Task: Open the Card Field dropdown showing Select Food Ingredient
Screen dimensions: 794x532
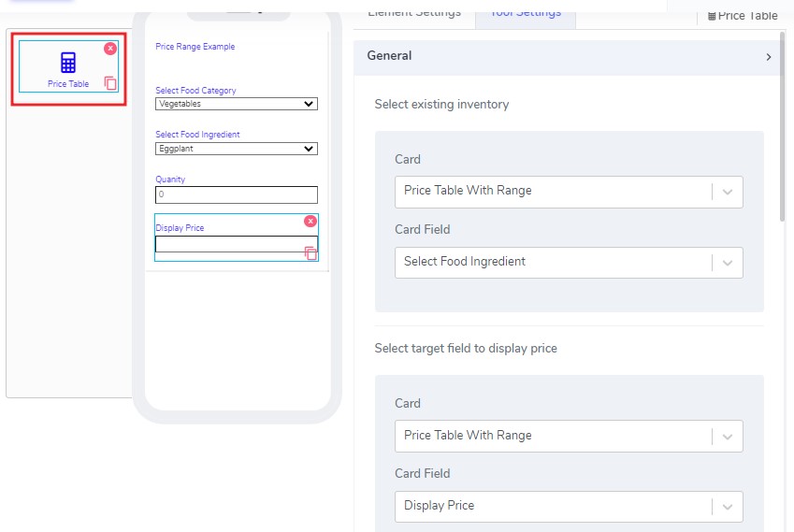Action: (569, 263)
